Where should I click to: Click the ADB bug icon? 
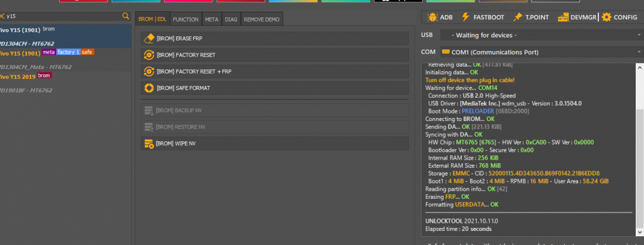coord(432,17)
